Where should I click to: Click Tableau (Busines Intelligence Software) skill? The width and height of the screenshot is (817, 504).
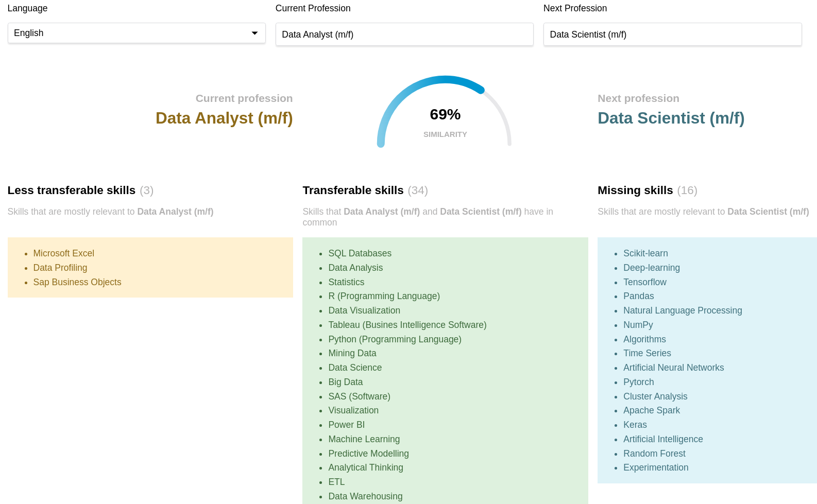point(407,325)
